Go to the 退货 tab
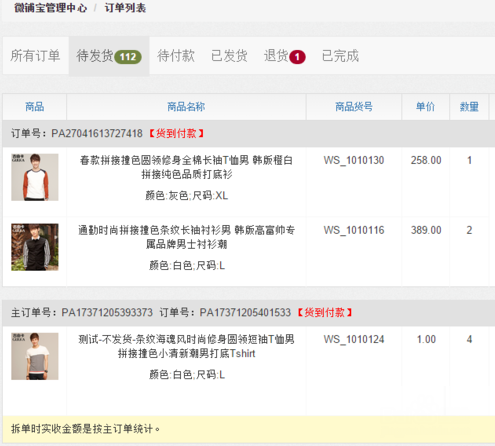The height and width of the screenshot is (446, 495). click(x=284, y=56)
